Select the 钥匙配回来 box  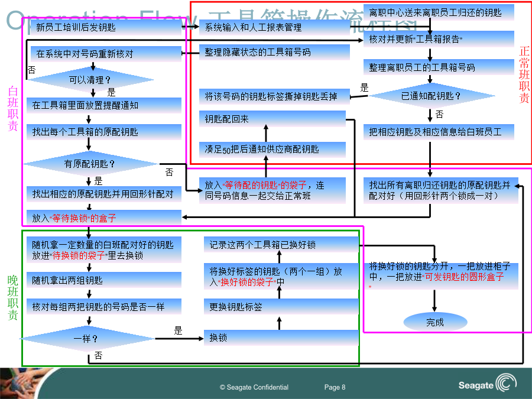[272, 119]
